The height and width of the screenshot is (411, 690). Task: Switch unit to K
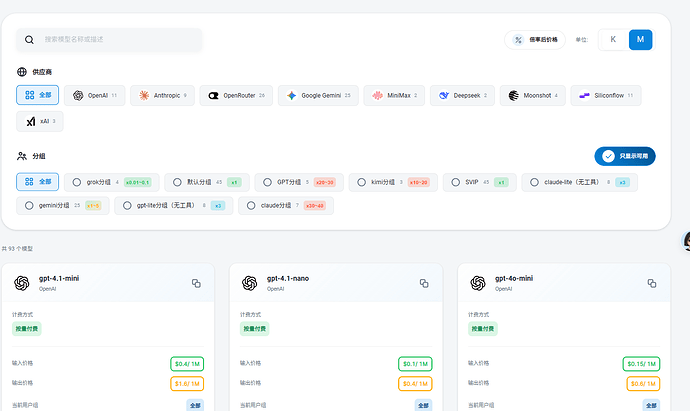(613, 40)
